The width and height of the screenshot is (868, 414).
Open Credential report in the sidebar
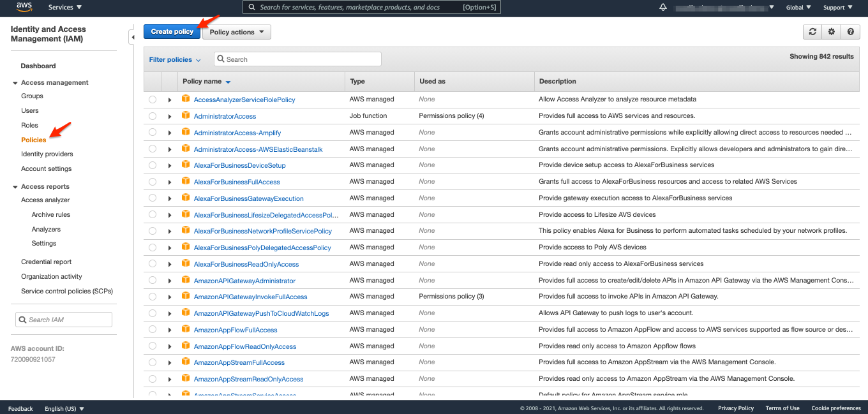pos(47,262)
